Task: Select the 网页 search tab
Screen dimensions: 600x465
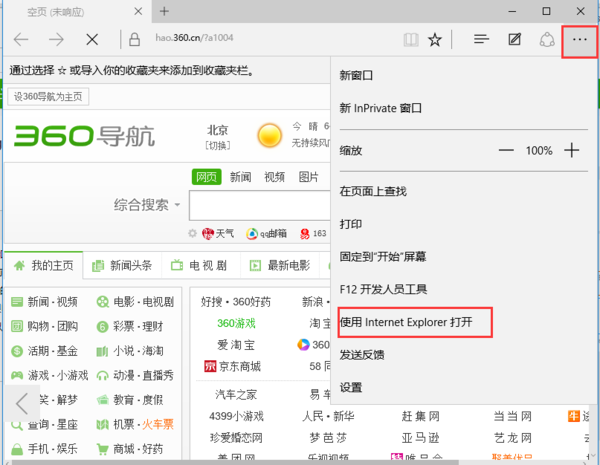Action: [207, 177]
